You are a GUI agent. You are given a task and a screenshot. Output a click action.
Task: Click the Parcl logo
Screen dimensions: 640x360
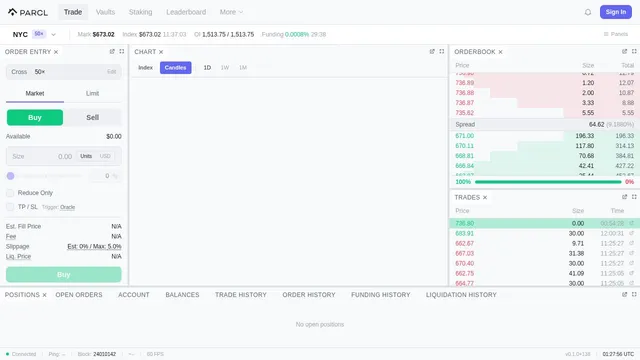28,12
